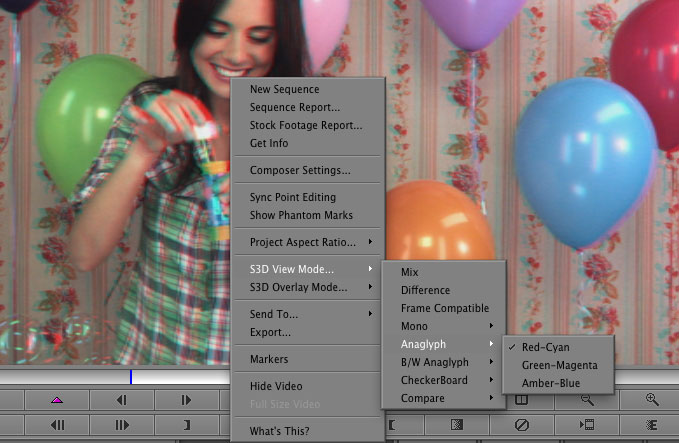Screen dimensions: 679x443
Task: Click the zoom out magnifier icon
Action: point(588,400)
